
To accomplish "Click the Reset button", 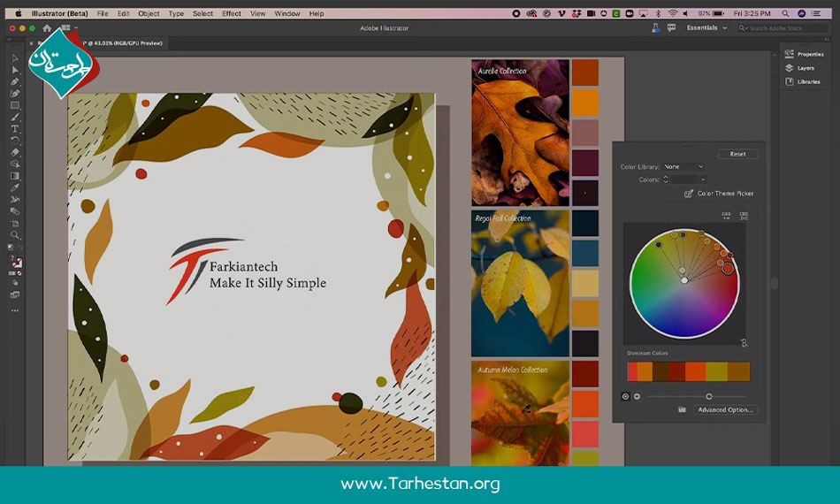I will [737, 154].
